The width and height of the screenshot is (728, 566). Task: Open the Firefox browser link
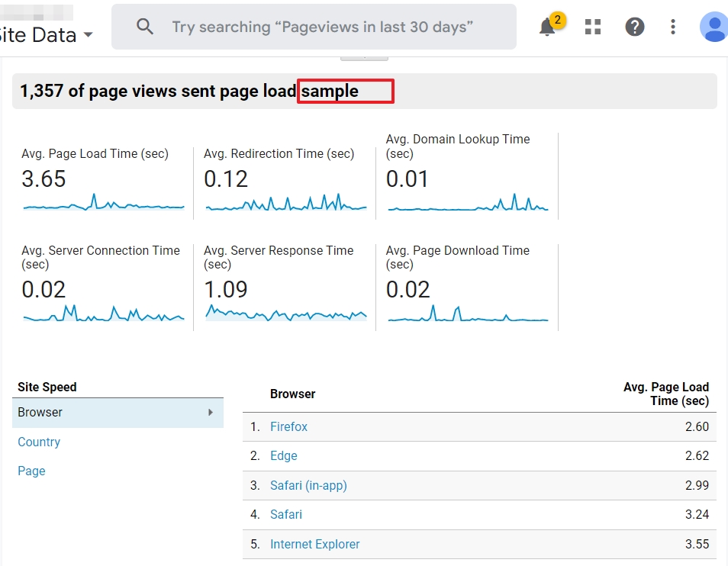pyautogui.click(x=288, y=426)
